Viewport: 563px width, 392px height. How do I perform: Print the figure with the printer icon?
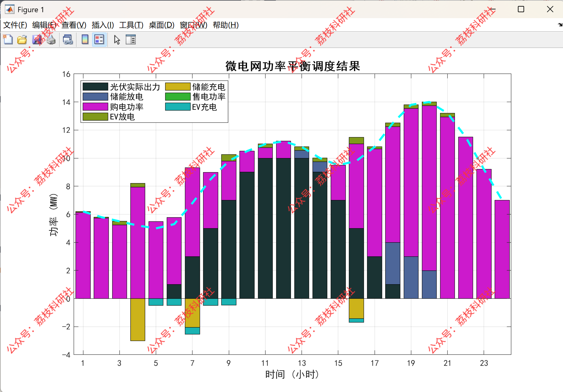51,40
